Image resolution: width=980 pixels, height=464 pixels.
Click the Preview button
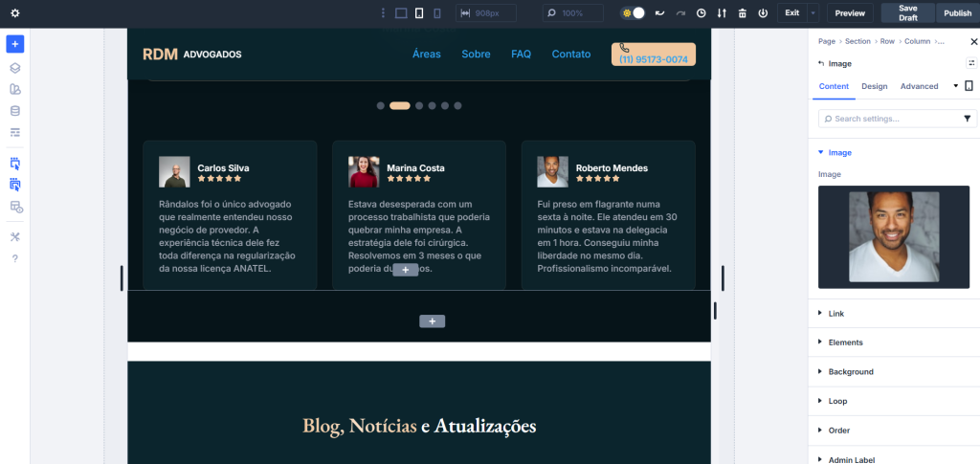[850, 13]
